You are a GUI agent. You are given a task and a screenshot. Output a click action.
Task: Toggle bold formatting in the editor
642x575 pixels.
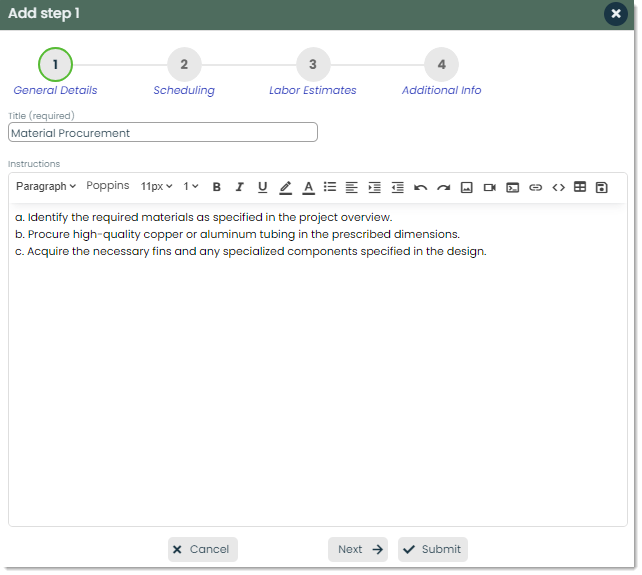tap(217, 188)
